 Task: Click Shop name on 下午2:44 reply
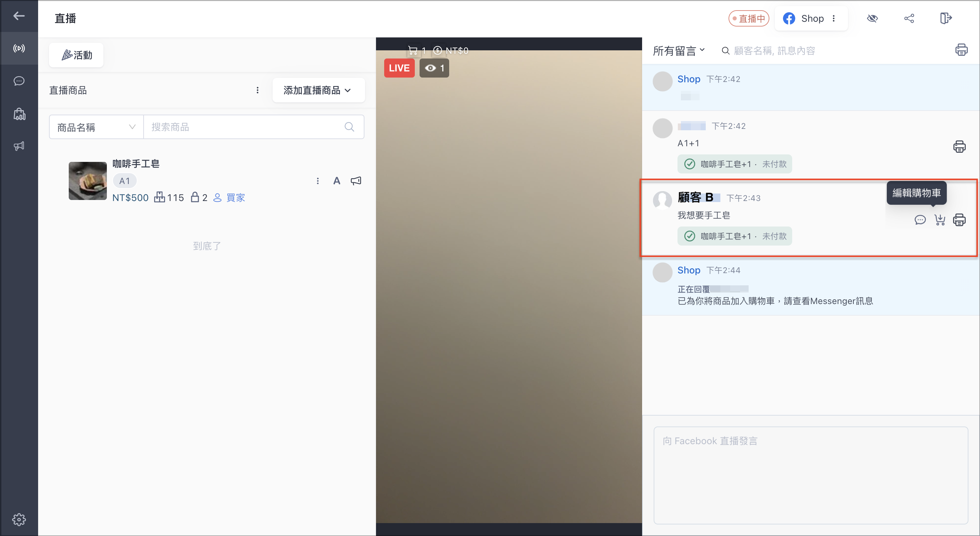689,270
